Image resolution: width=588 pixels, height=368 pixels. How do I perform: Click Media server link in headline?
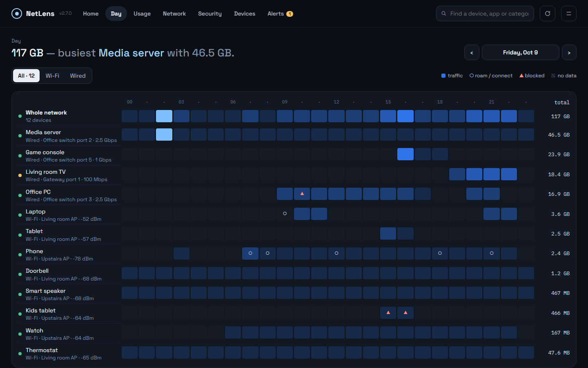[x=131, y=53]
